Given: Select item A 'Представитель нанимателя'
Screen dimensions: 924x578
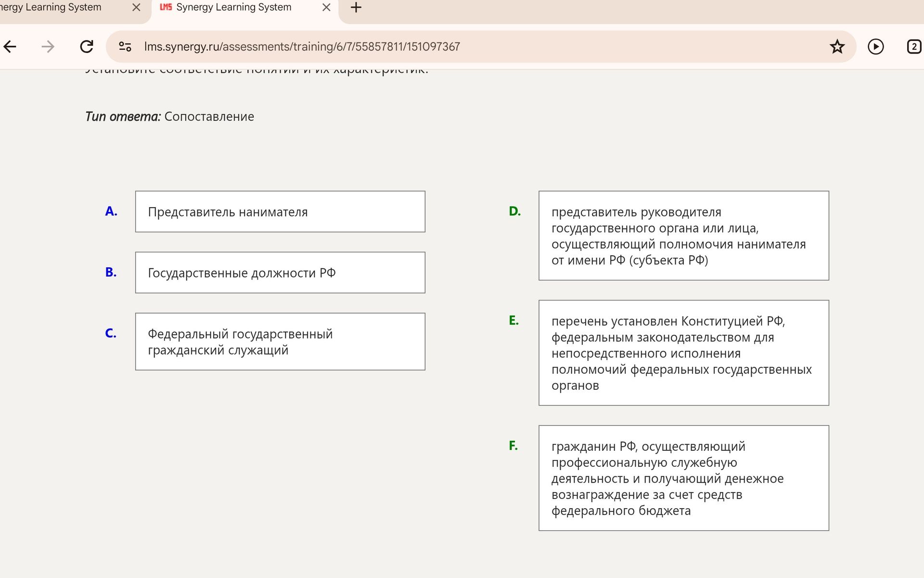Looking at the screenshot, I should (280, 211).
